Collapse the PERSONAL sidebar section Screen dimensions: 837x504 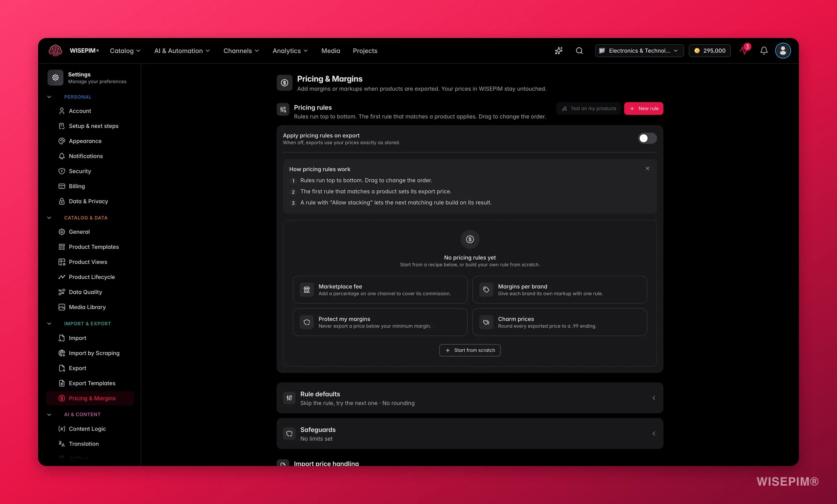click(49, 97)
